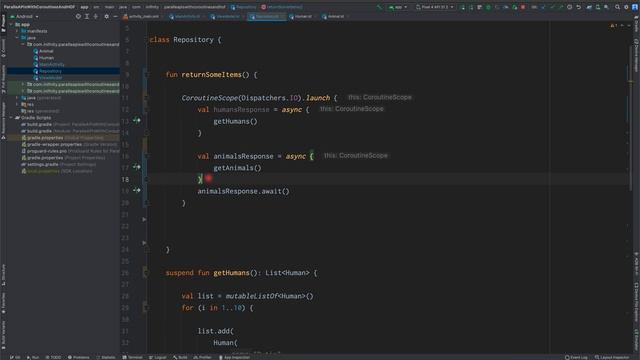Click Collapse All in project panel
This screenshot has width=640, height=360.
96,17
